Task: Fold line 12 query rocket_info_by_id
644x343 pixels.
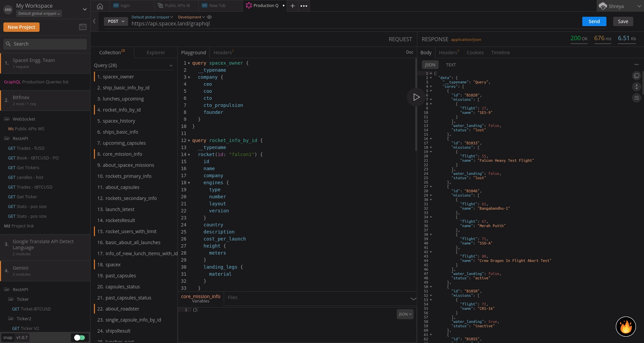Action: [x=189, y=141]
